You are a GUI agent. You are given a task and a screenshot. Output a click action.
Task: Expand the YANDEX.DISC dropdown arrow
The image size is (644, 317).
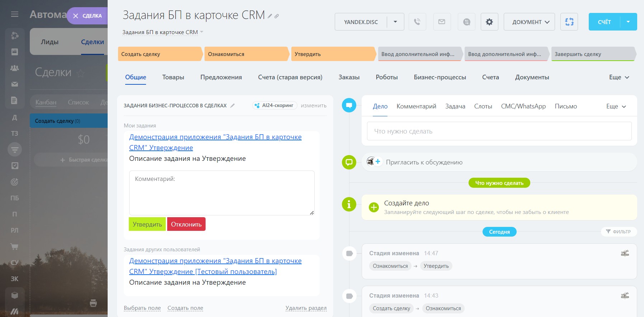pos(395,22)
